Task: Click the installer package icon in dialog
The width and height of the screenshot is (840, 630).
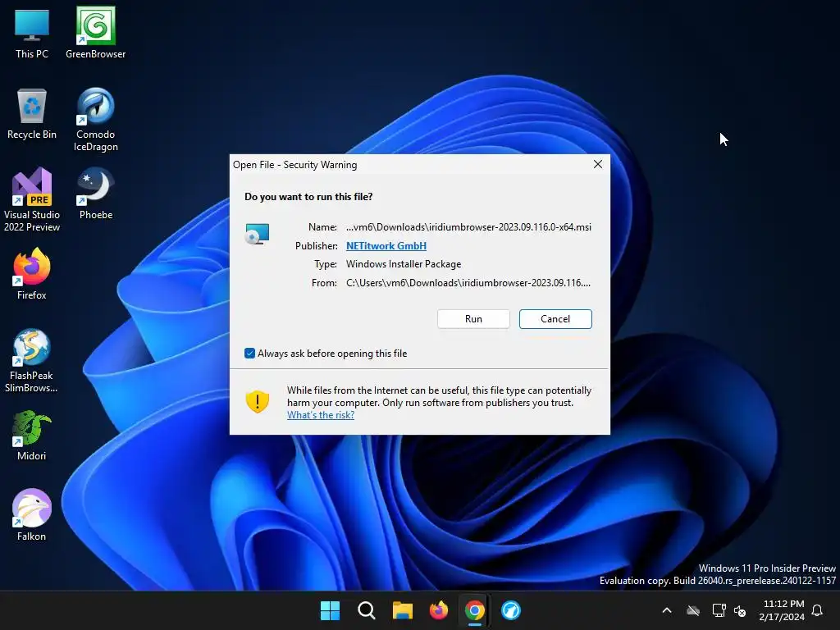Action: click(257, 234)
